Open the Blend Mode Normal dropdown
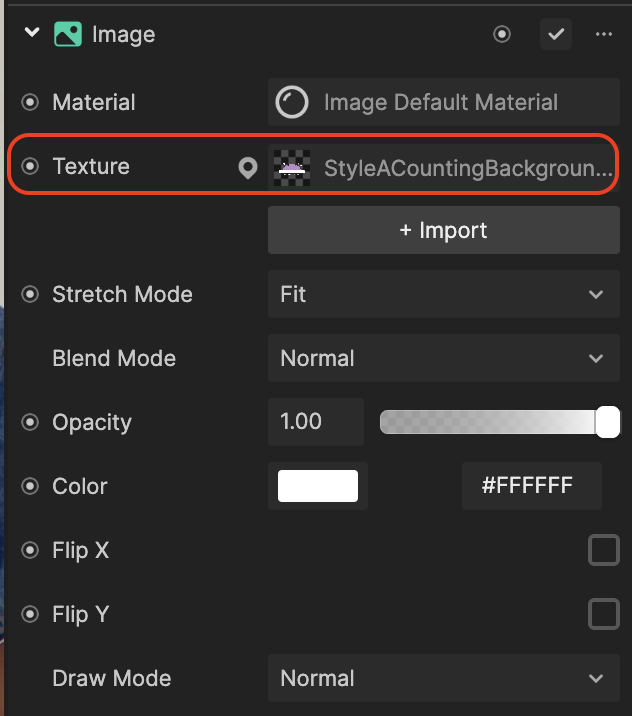This screenshot has height=716, width=632. click(444, 358)
